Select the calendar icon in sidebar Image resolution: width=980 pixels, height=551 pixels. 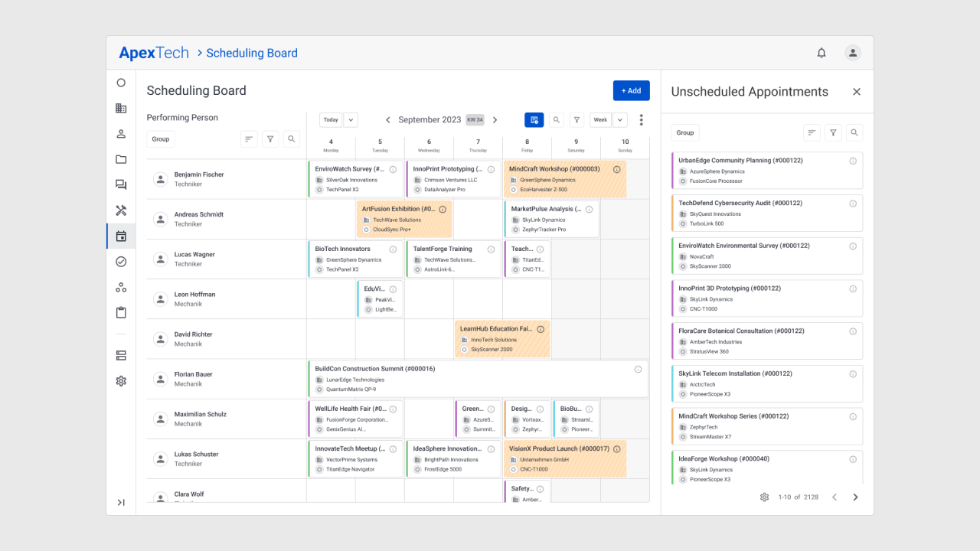(121, 236)
